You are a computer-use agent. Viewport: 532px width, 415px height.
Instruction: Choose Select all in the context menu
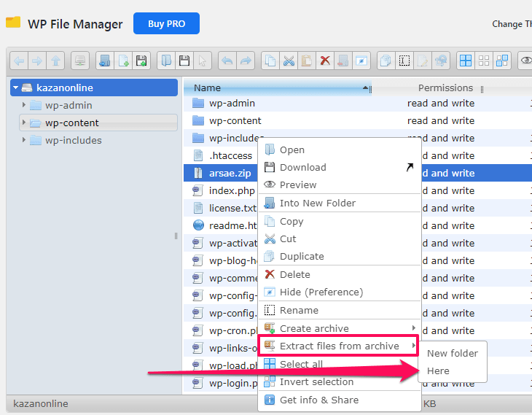pyautogui.click(x=340, y=364)
